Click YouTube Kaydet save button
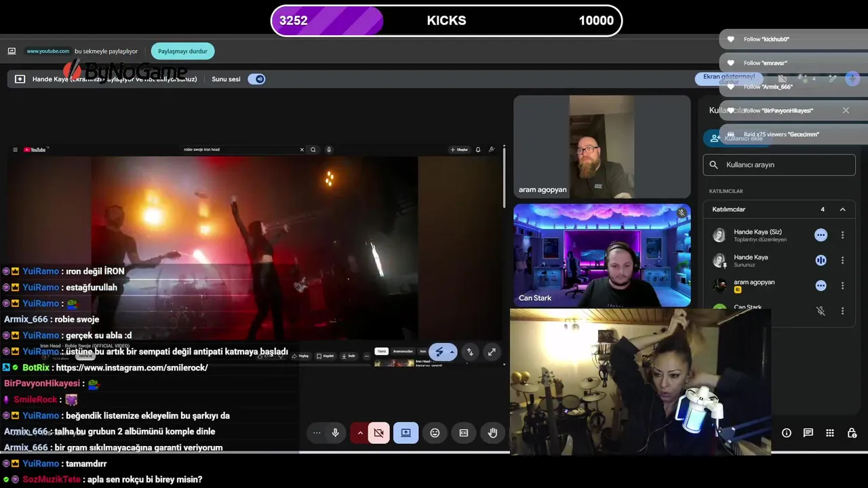Image resolution: width=868 pixels, height=488 pixels. [x=325, y=356]
